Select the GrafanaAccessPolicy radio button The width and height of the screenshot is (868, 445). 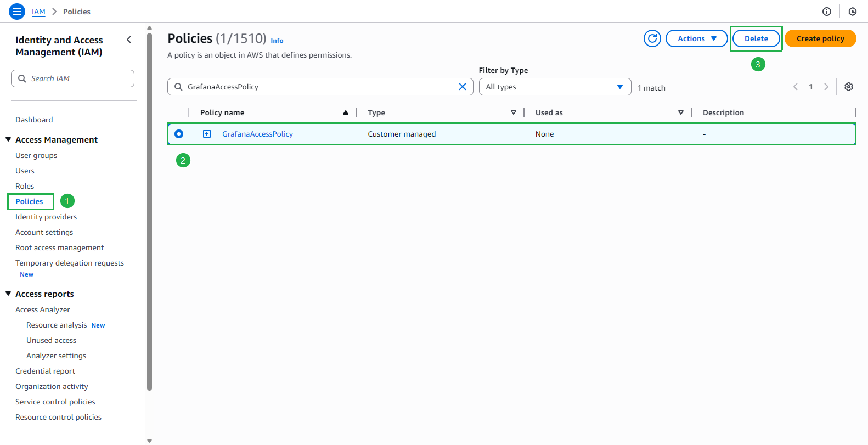pos(179,134)
